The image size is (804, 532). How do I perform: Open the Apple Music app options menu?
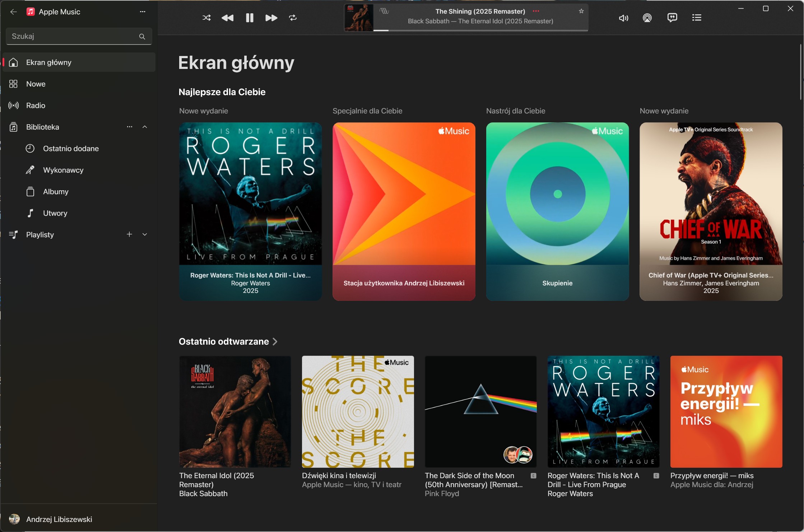pos(142,11)
